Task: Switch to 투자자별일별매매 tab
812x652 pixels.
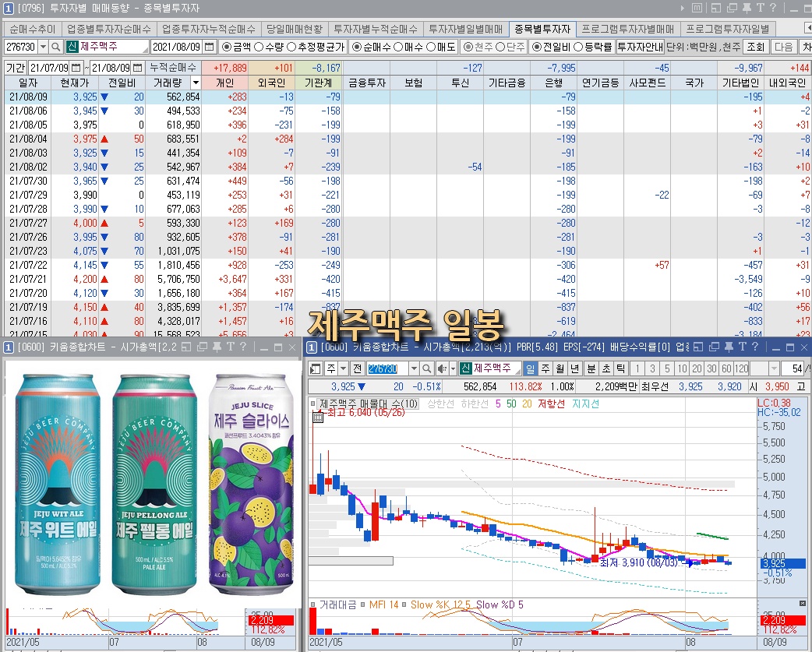Action: [465, 29]
